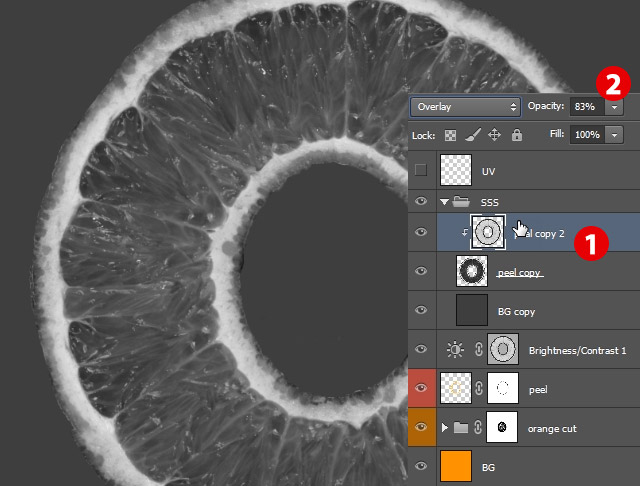Click the lock position move icon
640x486 pixels.
494,135
